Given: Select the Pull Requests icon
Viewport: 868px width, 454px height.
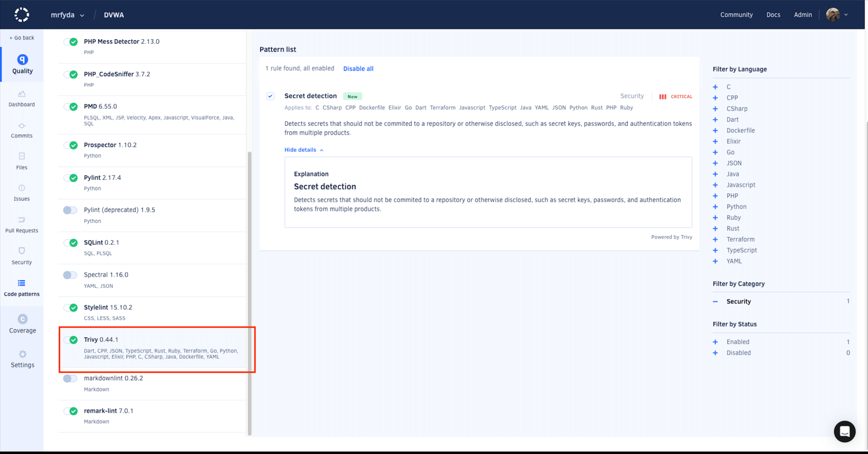Looking at the screenshot, I should pyautogui.click(x=22, y=220).
